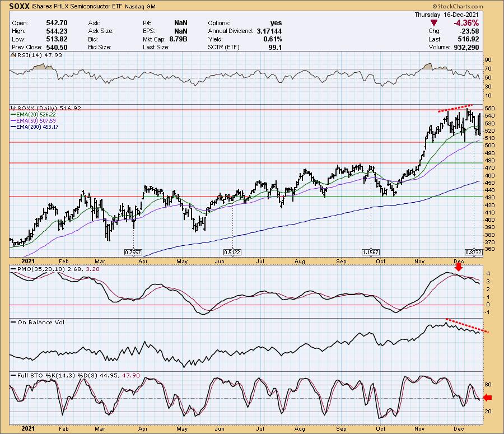This screenshot has height=434, width=504.
Task: Select the SCTR (ETF) value 99.1
Action: (x=276, y=47)
